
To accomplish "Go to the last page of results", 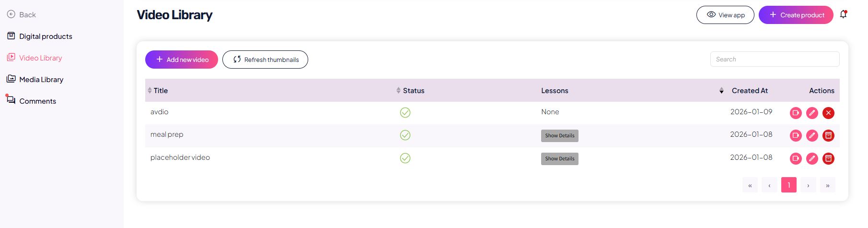I will [x=827, y=185].
